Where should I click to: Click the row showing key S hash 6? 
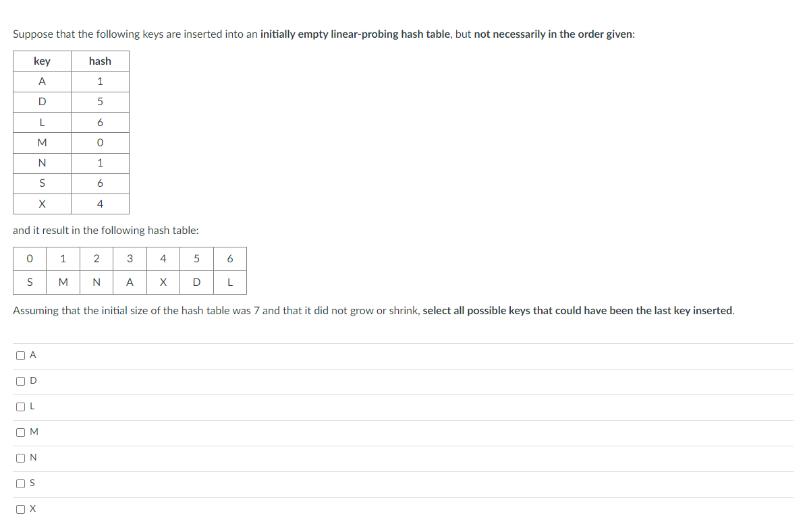(71, 183)
